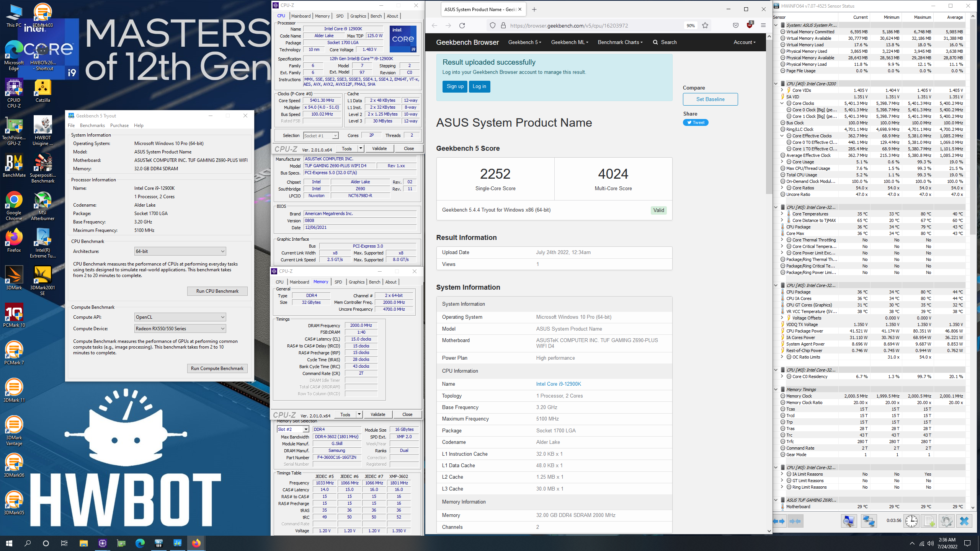Image resolution: width=980 pixels, height=551 pixels.
Task: Open MSI Afterburner desktop icon
Action: tap(42, 206)
